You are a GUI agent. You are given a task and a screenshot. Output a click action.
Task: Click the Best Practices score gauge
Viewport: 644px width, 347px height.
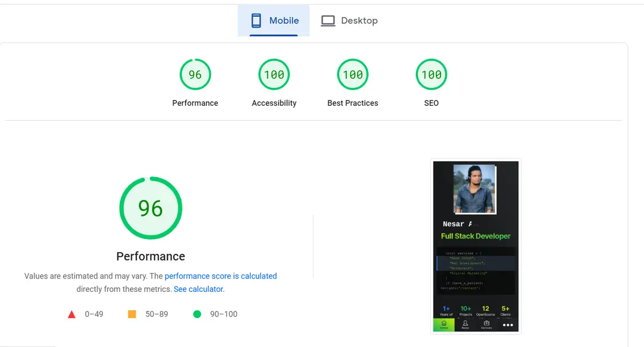353,75
